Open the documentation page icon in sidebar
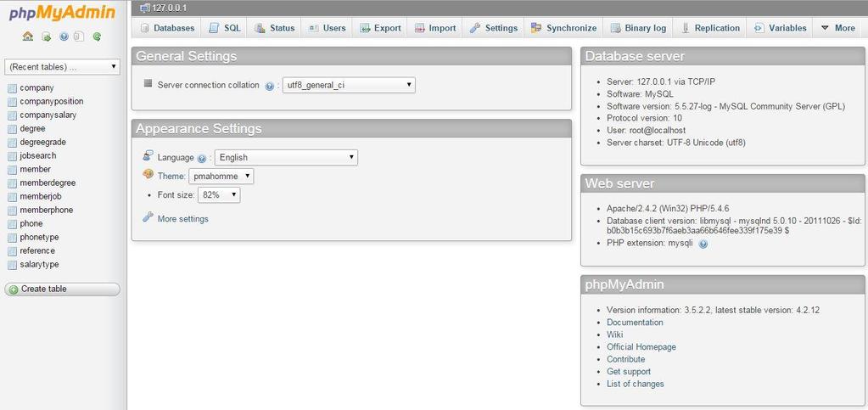868x410 pixels. pos(79,37)
